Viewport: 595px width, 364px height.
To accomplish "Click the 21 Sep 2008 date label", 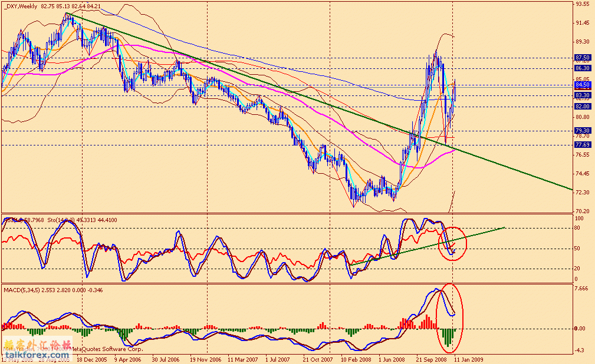I will pos(432,359).
